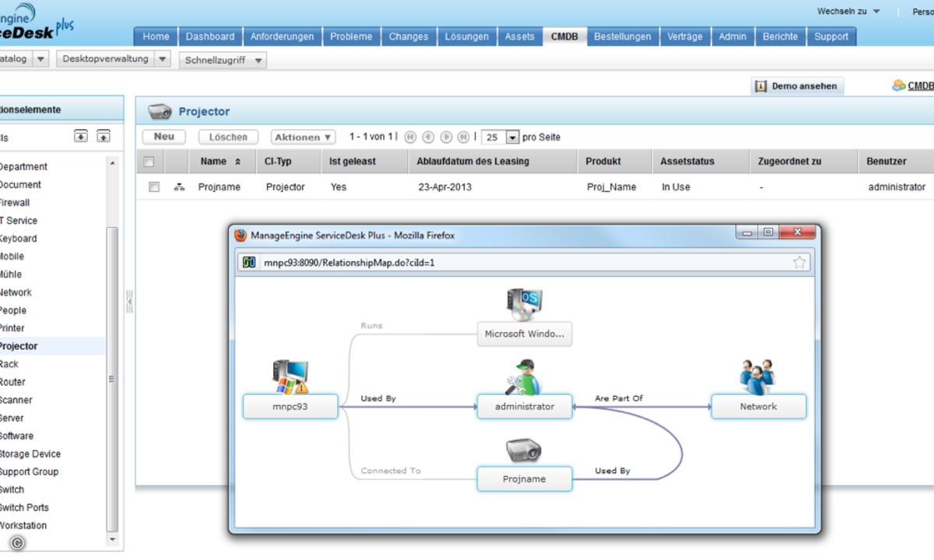Click the Projname projector icon in map
The image size is (934, 560).
[524, 450]
